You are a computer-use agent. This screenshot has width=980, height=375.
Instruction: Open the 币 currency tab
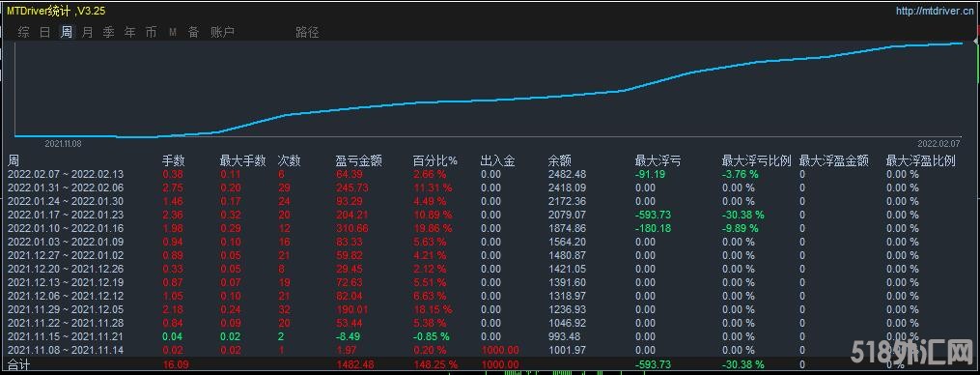pos(152,32)
